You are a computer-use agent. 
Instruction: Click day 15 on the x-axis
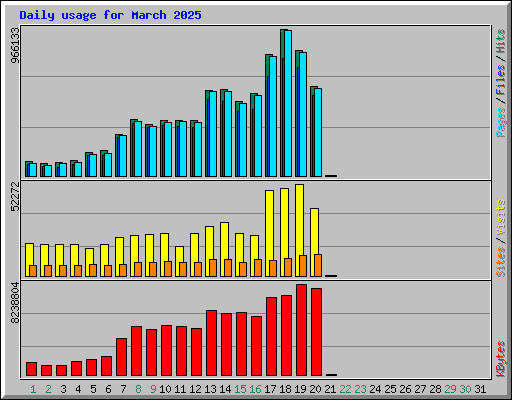pyautogui.click(x=240, y=389)
